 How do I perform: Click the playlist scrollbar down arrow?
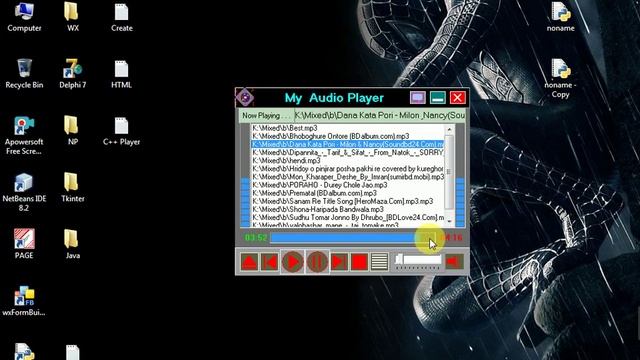tap(449, 221)
